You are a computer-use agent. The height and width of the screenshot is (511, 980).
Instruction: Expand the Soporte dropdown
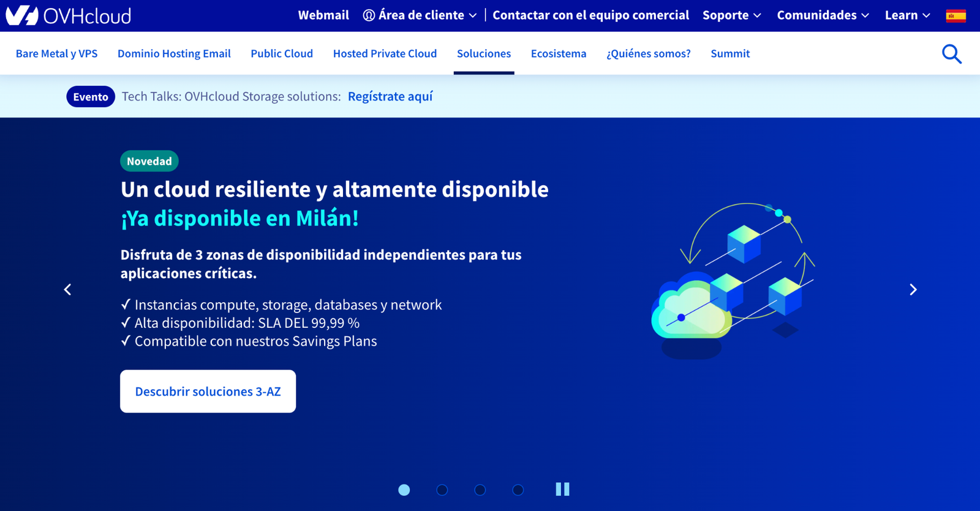(732, 15)
